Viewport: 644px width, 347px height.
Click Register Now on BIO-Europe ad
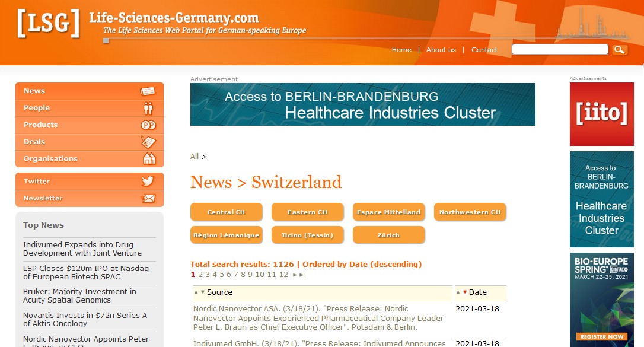pos(602,337)
